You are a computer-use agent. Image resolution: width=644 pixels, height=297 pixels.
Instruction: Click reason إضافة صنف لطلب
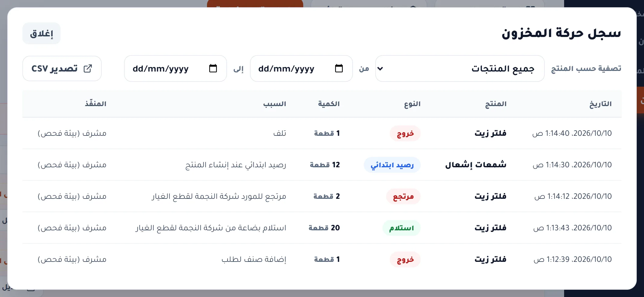coord(254,259)
